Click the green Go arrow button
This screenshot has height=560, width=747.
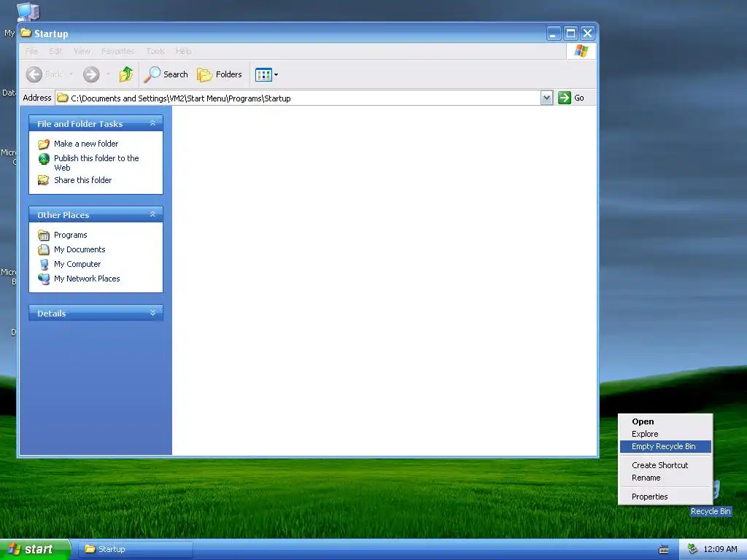565,98
